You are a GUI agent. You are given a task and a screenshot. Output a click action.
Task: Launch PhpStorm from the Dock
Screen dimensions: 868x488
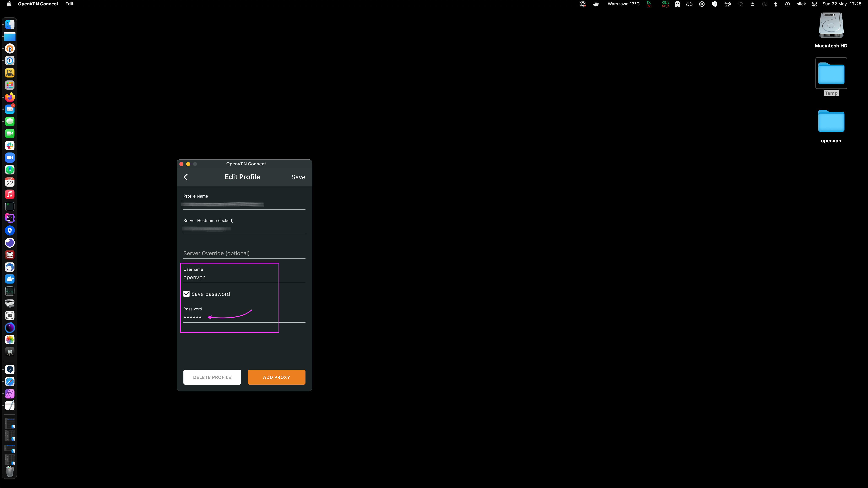(x=10, y=218)
